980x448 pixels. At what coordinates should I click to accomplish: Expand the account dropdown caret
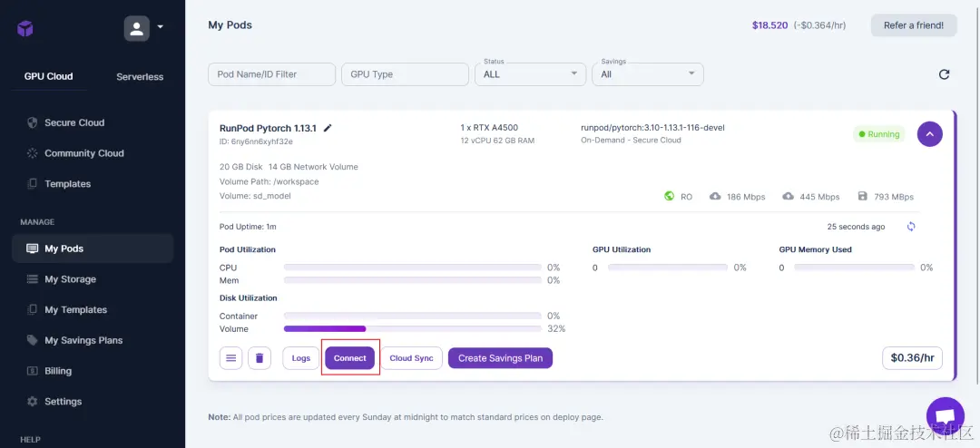[x=160, y=27]
